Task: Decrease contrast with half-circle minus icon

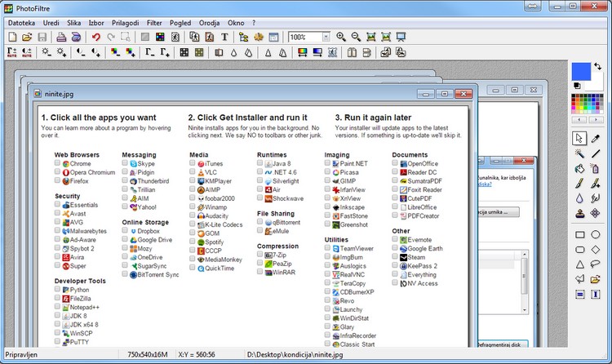Action: pyautogui.click(x=81, y=52)
